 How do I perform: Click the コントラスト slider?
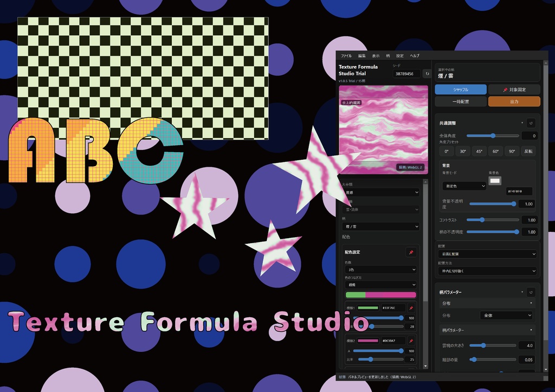pos(493,220)
